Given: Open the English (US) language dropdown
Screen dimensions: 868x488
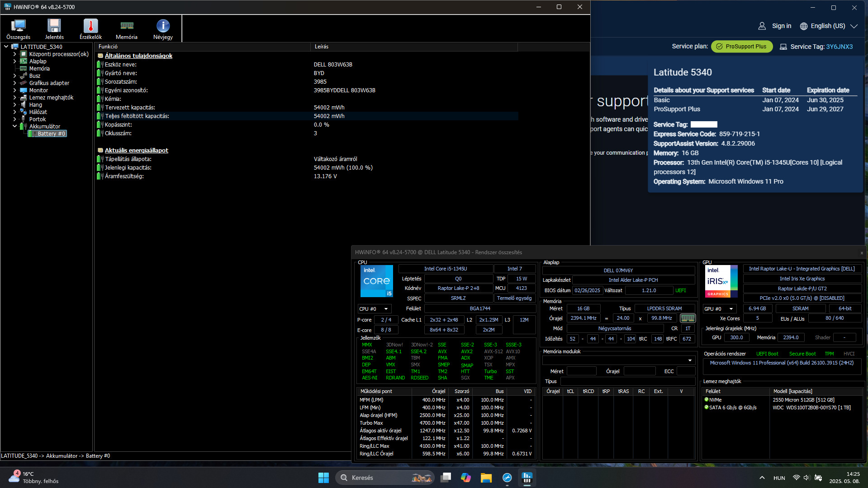Looking at the screenshot, I should 829,26.
